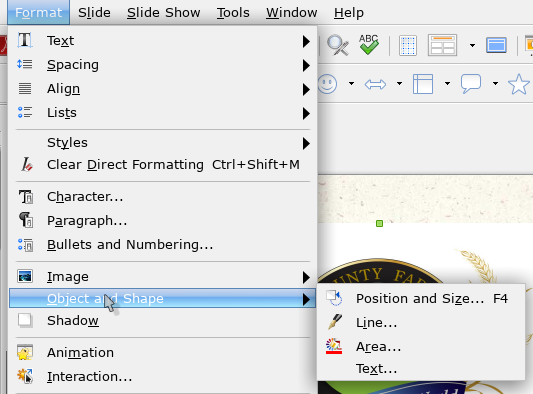Open the Window menu
This screenshot has height=394, width=533.
click(292, 13)
